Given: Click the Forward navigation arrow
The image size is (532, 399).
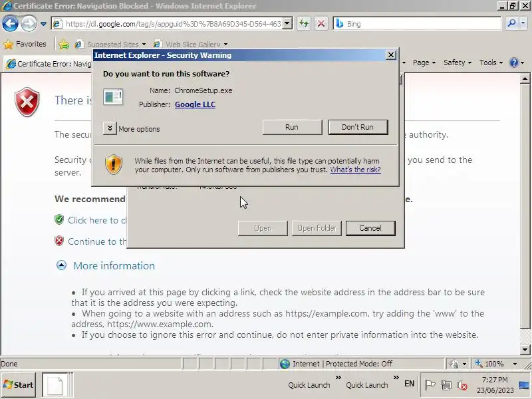Looking at the screenshot, I should click(x=29, y=24).
